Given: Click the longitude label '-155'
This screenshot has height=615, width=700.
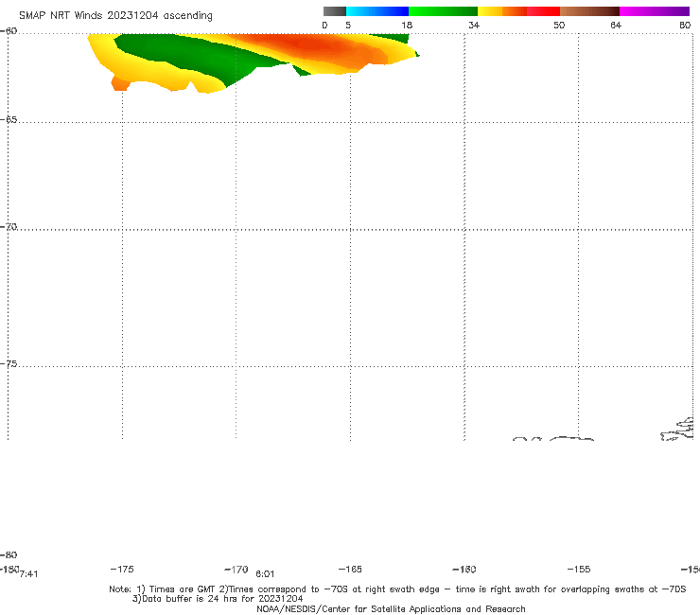Looking at the screenshot, I should (x=579, y=569).
